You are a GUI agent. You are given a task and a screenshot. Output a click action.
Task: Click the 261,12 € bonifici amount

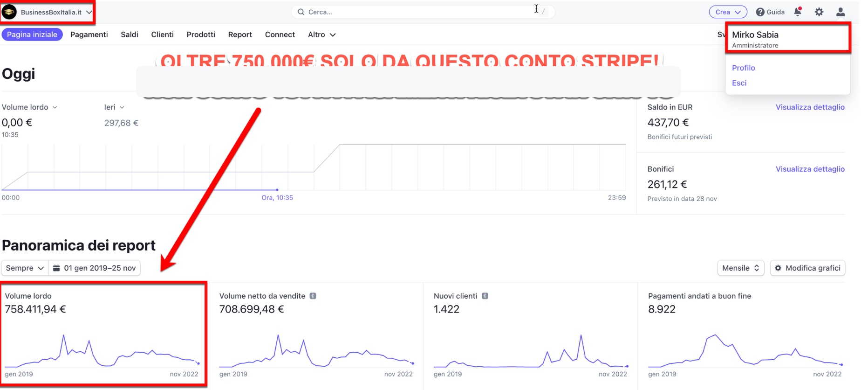coord(667,184)
